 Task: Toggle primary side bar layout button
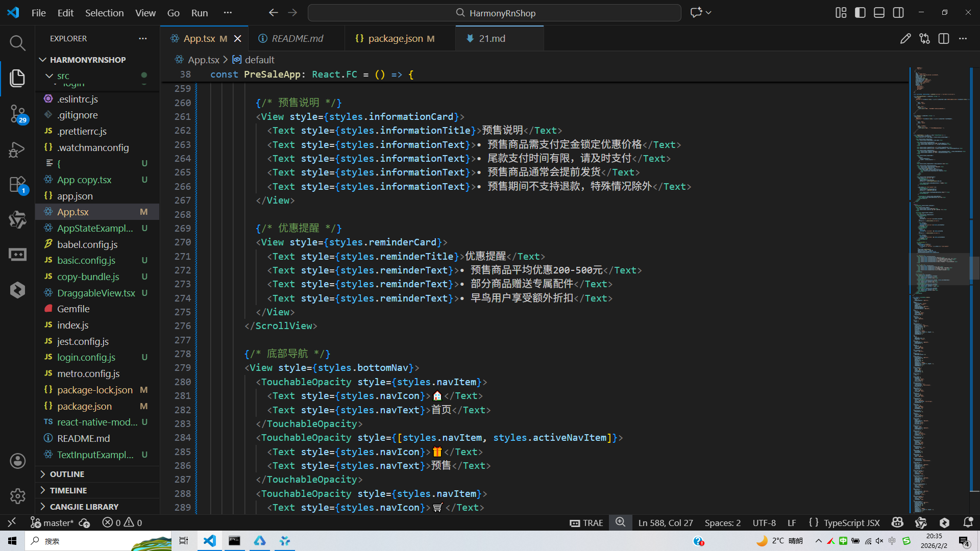(x=860, y=13)
